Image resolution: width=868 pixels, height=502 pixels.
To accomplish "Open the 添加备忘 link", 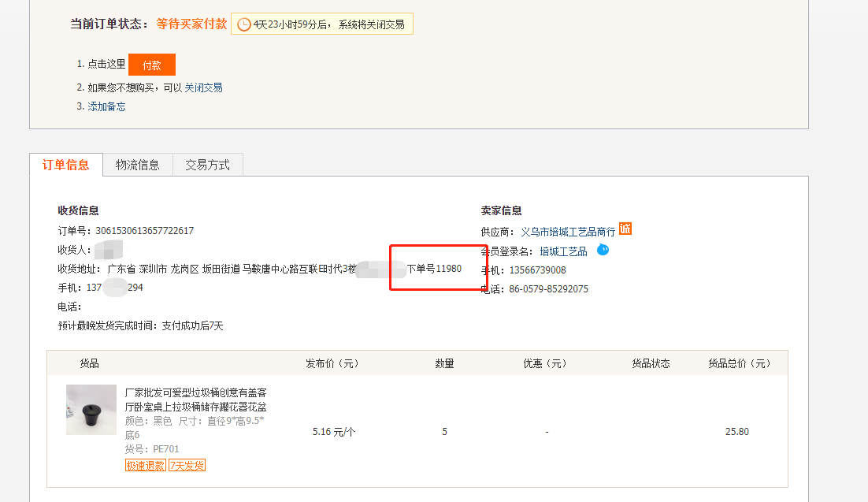I will (106, 106).
